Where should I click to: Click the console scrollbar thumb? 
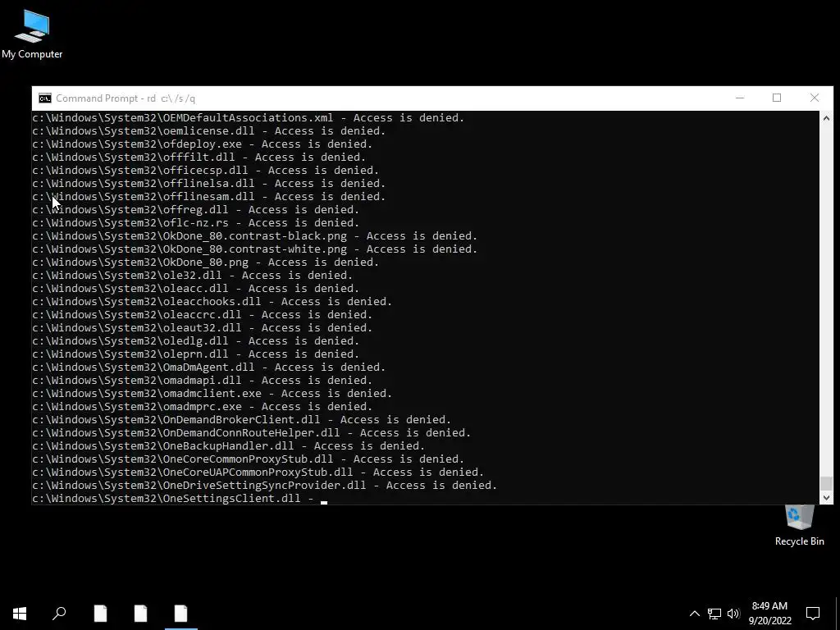[826, 483]
